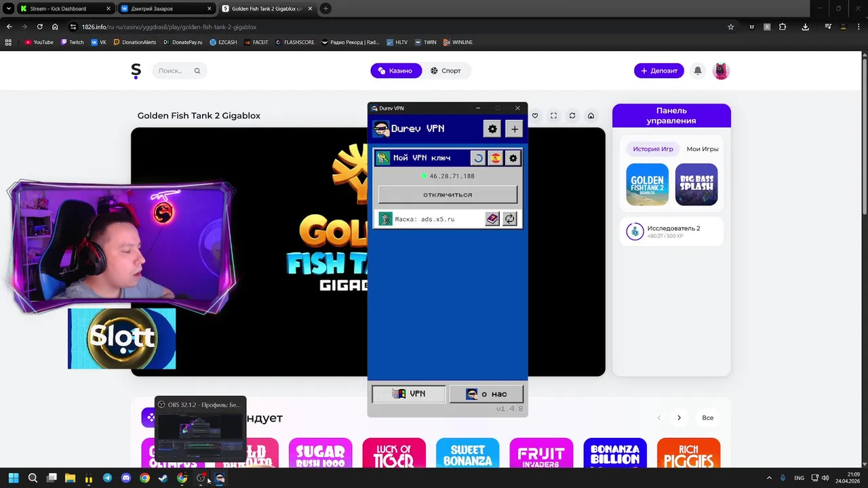The height and width of the screenshot is (488, 868).
Task: Open Golden Fish Tank 2 thumbnail in history
Action: coord(647,184)
